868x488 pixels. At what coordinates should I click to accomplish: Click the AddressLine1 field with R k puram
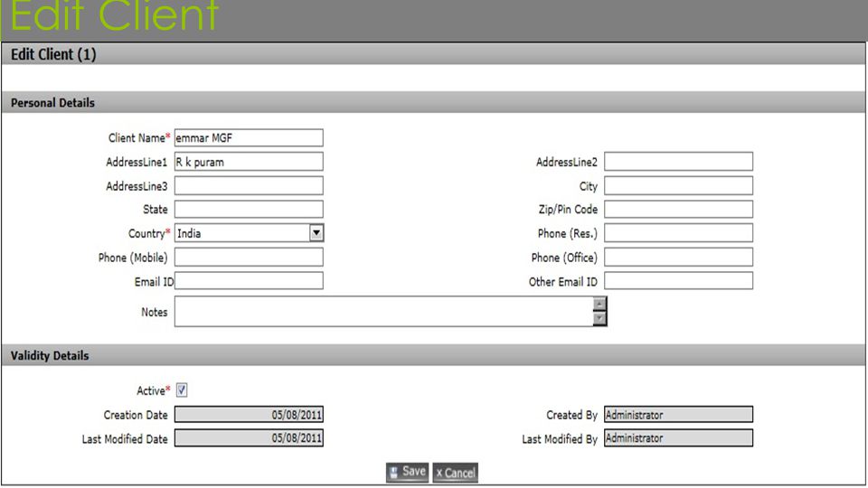pos(249,162)
